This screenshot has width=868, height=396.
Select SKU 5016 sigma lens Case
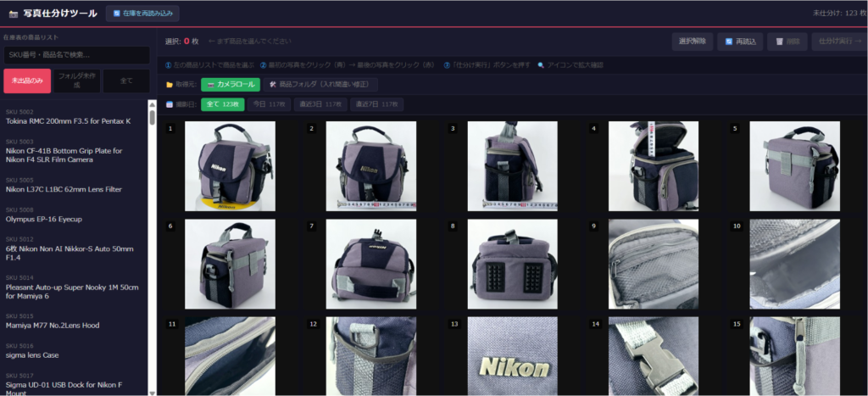(75, 350)
